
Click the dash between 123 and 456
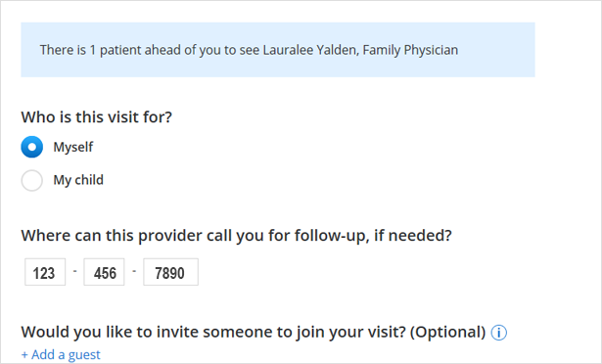[74, 271]
